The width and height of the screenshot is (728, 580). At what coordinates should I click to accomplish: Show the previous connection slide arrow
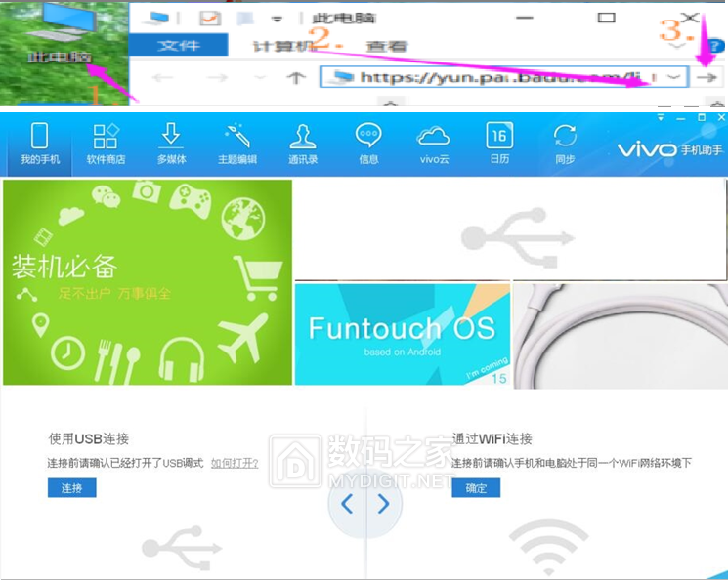(347, 504)
